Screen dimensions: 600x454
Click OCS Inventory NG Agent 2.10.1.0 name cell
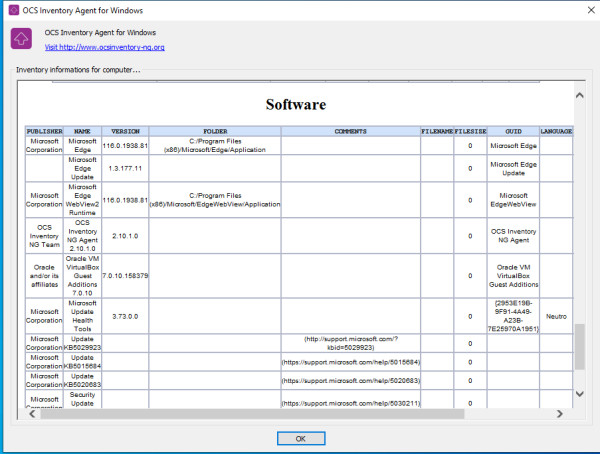tap(82, 236)
